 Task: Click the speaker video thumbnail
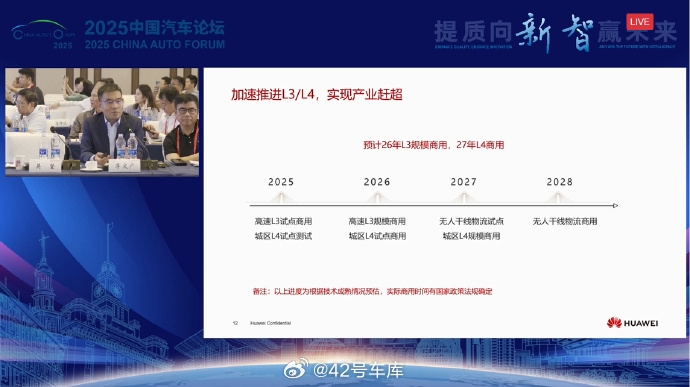pyautogui.click(x=102, y=122)
